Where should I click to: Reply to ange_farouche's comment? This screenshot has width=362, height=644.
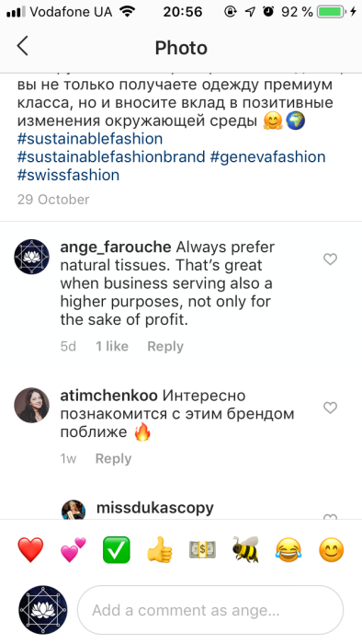click(x=165, y=346)
